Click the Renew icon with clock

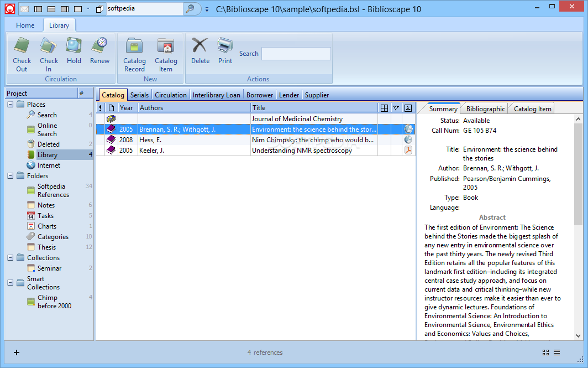pyautogui.click(x=99, y=46)
